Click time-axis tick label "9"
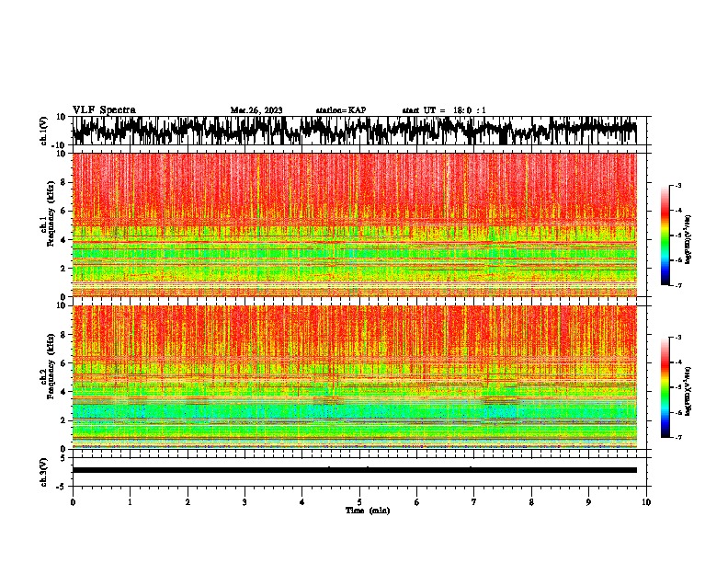The image size is (728, 563). pyautogui.click(x=588, y=502)
